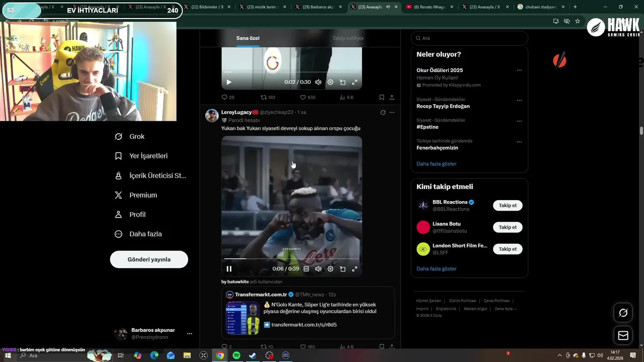Open Steam from the taskbar

[x=253, y=355]
